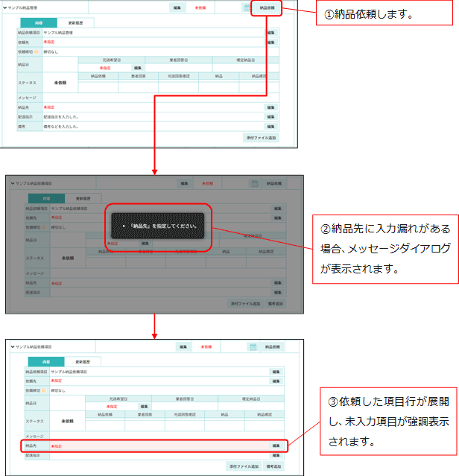Select the 内容 tab in the top panel
The width and height of the screenshot is (459, 476).
[x=37, y=23]
